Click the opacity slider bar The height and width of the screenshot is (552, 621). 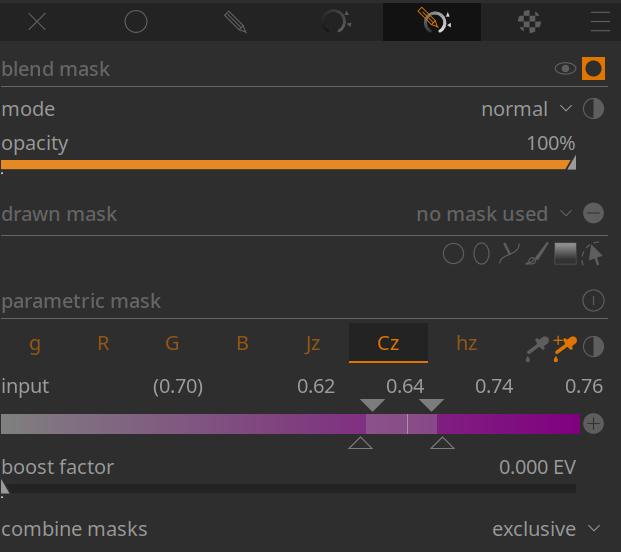tap(288, 164)
